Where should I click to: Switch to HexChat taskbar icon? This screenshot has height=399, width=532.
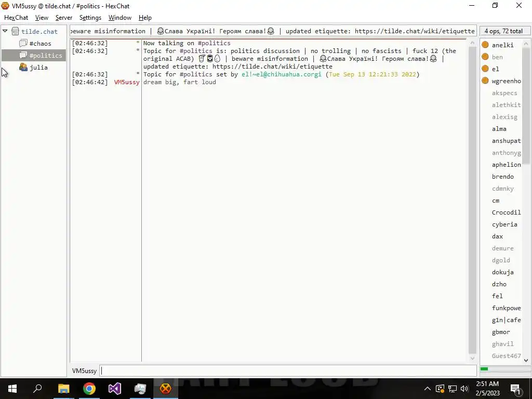pyautogui.click(x=166, y=389)
